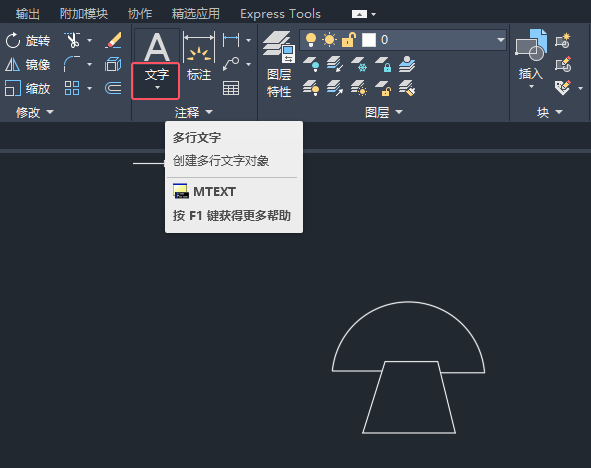
Task: Expand the Modify (修改) panel
Action: click(x=35, y=112)
